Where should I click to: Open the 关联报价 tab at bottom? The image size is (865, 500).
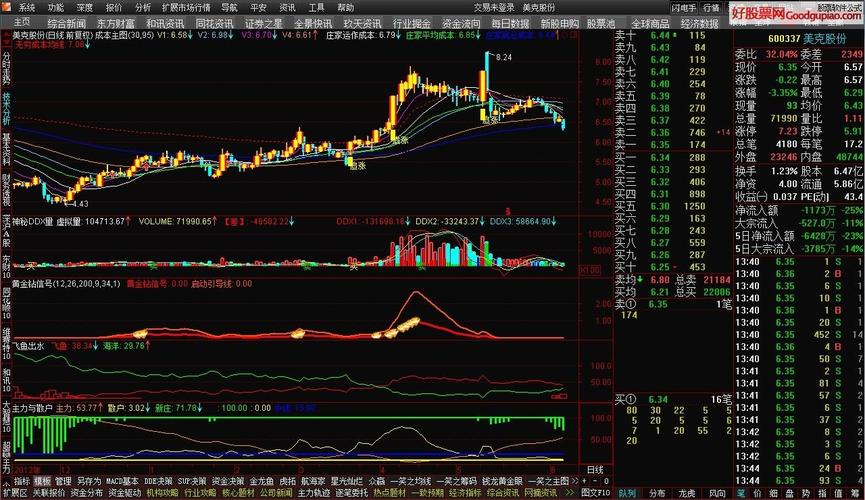pyautogui.click(x=49, y=492)
